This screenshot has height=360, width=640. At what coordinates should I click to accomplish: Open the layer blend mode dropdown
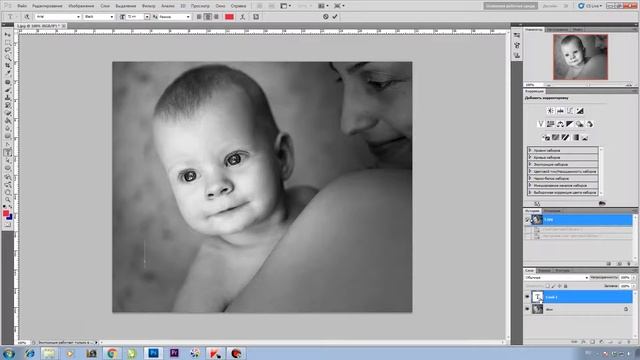coord(557,278)
